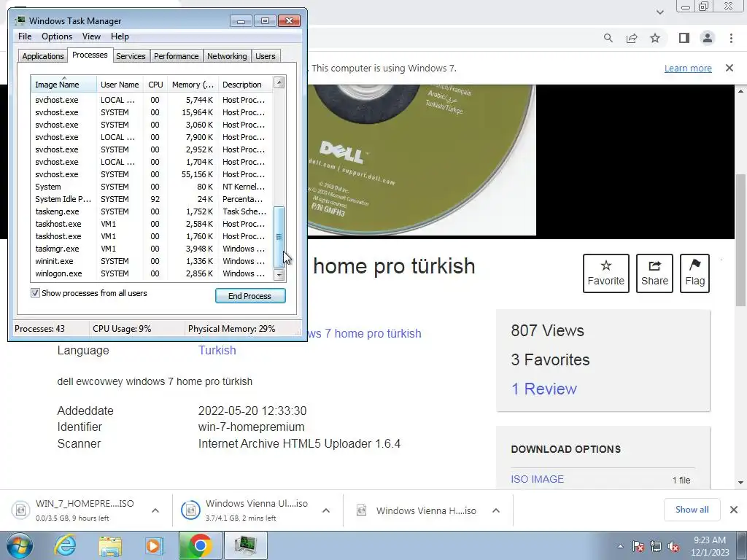Select the taskmgr.exe process row

(x=152, y=249)
